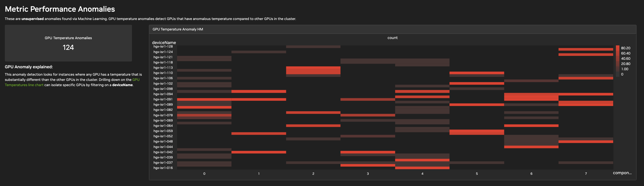Pick device label hgx-isr1-098
This screenshot has width=644, height=186.
163,89
